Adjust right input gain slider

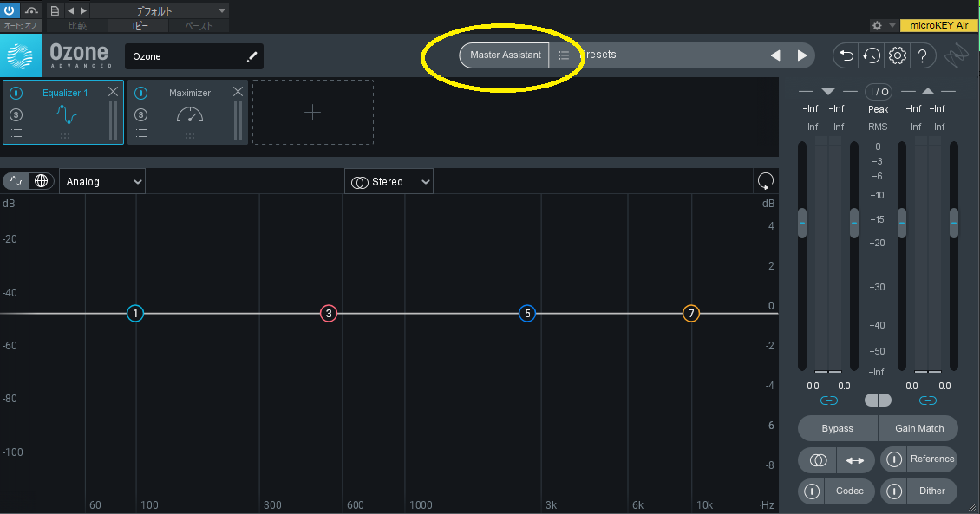[853, 223]
